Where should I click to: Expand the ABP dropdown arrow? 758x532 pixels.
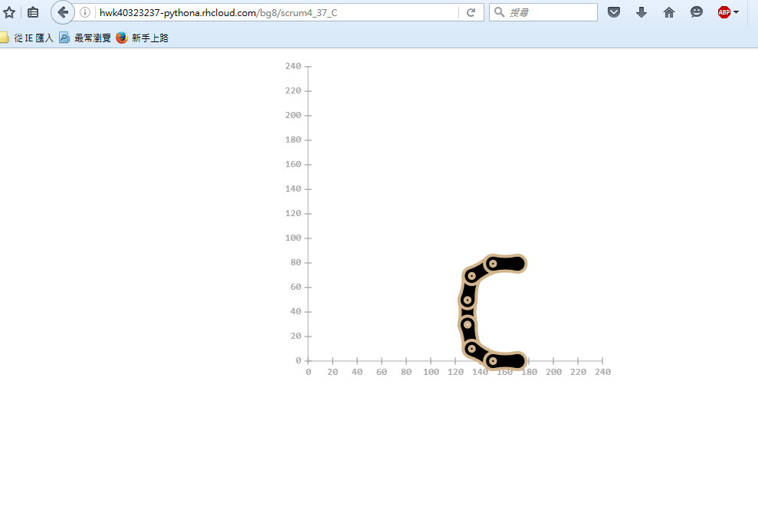pos(737,12)
